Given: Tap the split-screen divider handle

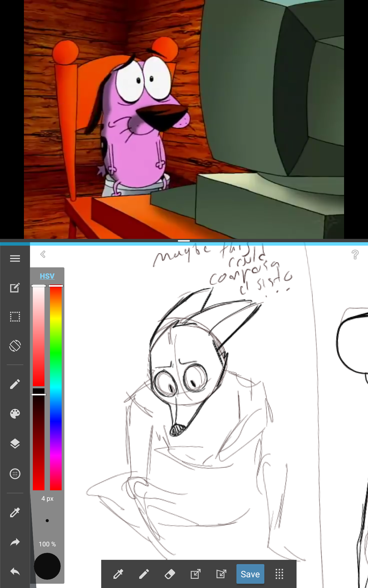Looking at the screenshot, I should [184, 241].
